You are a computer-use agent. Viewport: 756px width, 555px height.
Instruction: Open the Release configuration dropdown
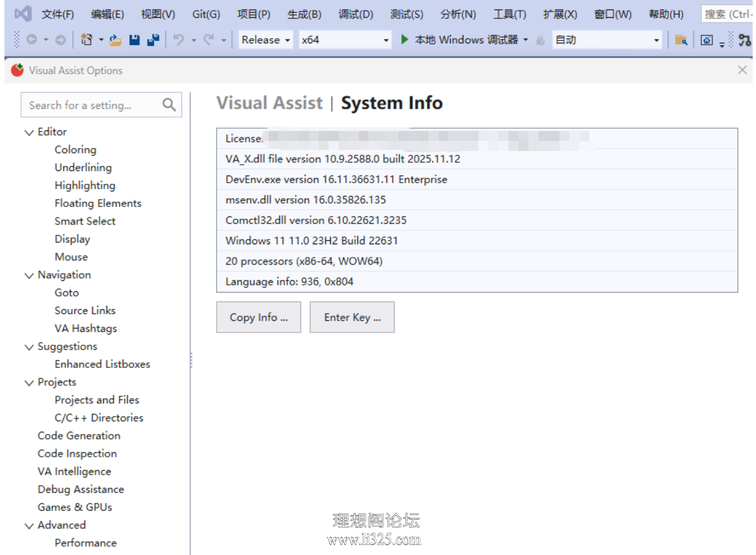pos(265,40)
